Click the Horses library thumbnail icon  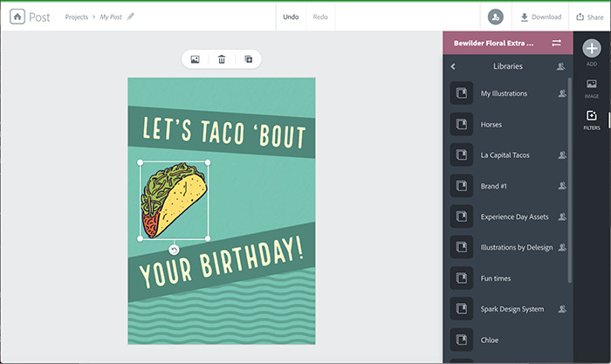coord(462,124)
